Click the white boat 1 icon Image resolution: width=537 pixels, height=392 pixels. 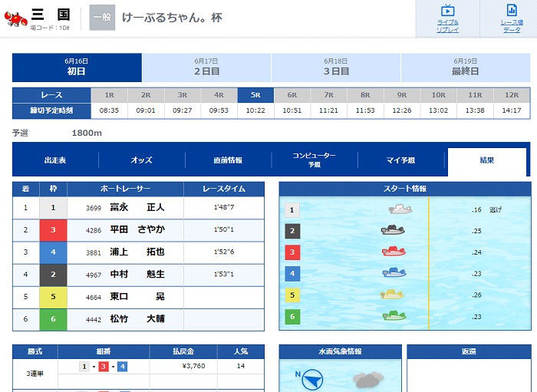click(x=400, y=209)
